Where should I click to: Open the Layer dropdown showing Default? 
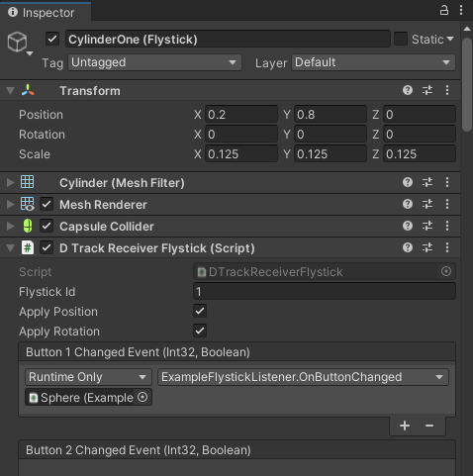[x=373, y=62]
